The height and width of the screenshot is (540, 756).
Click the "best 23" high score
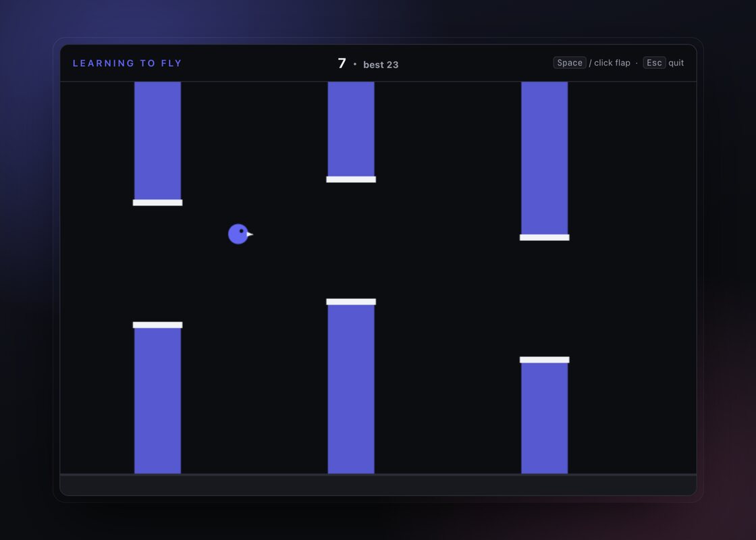(381, 65)
